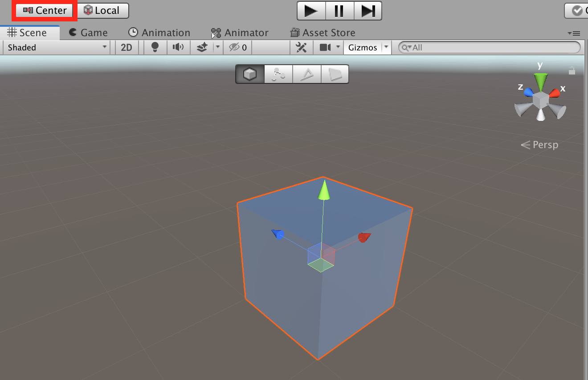This screenshot has width=588, height=380.
Task: Switch to the Animator tab
Action: 240,33
